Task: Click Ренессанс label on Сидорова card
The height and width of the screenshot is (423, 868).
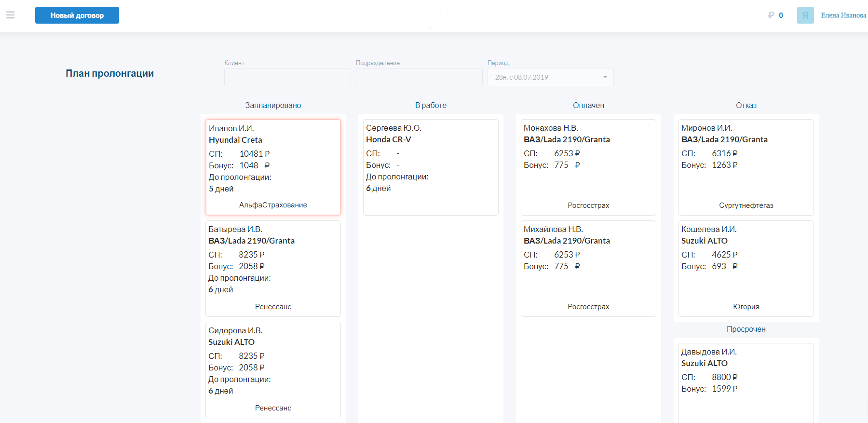Action: pos(273,408)
